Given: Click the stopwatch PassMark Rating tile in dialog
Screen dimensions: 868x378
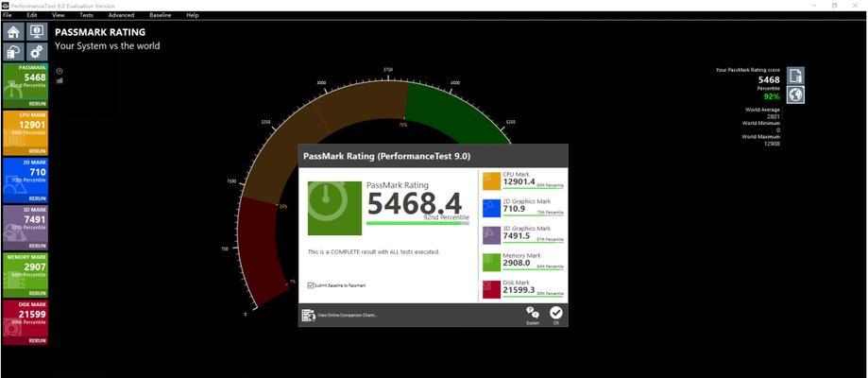Looking at the screenshot, I should click(334, 207).
